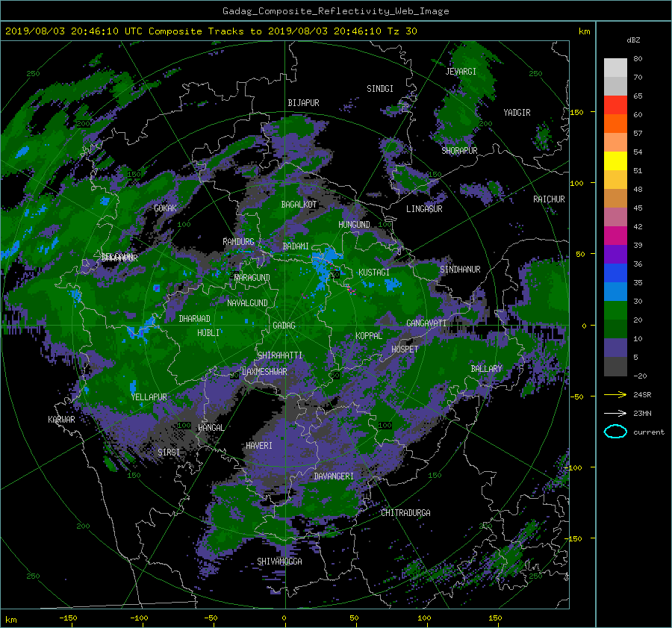
Task: Click the SINDHANUR city label
Action: [460, 270]
